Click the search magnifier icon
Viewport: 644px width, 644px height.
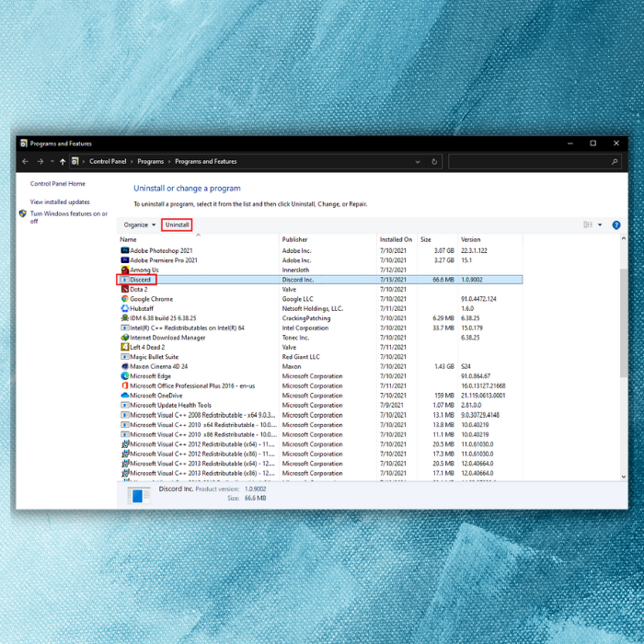click(x=615, y=161)
